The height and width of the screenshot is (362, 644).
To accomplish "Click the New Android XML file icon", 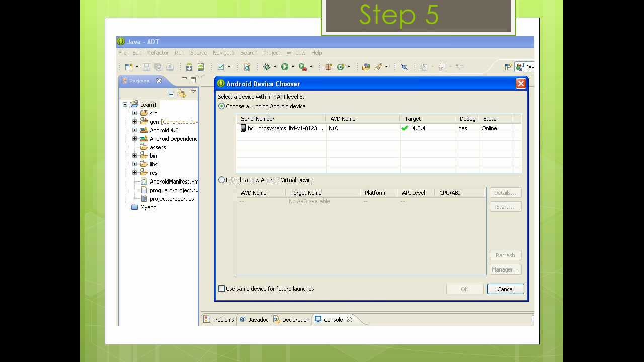I will (247, 67).
